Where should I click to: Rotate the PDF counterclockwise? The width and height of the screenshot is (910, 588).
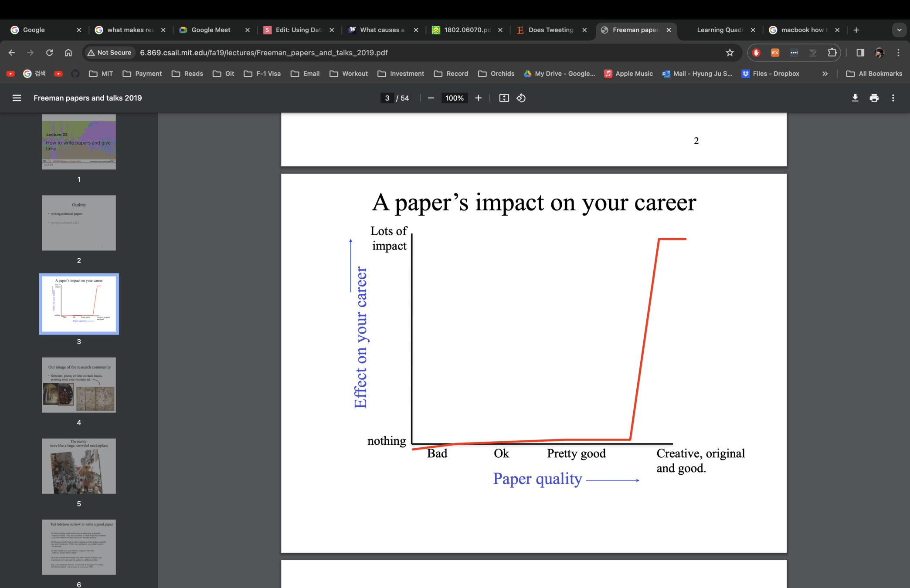tap(521, 98)
